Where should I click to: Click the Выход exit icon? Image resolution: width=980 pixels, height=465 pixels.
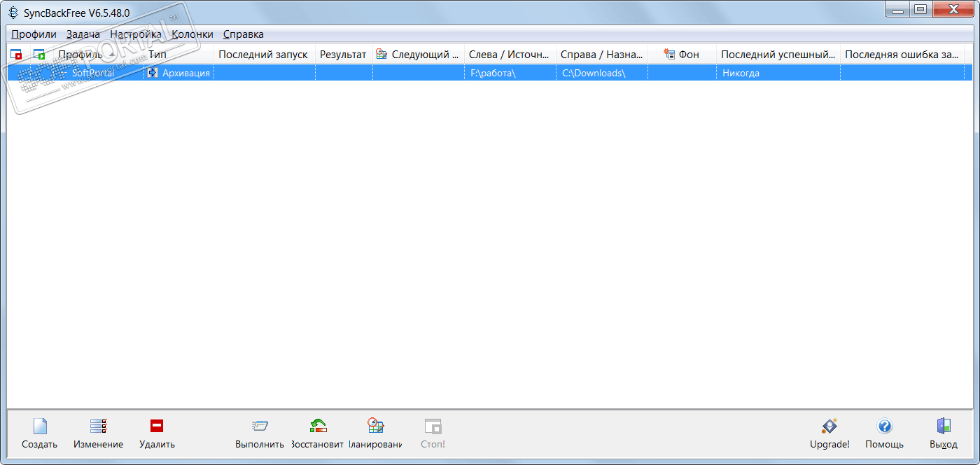[944, 426]
